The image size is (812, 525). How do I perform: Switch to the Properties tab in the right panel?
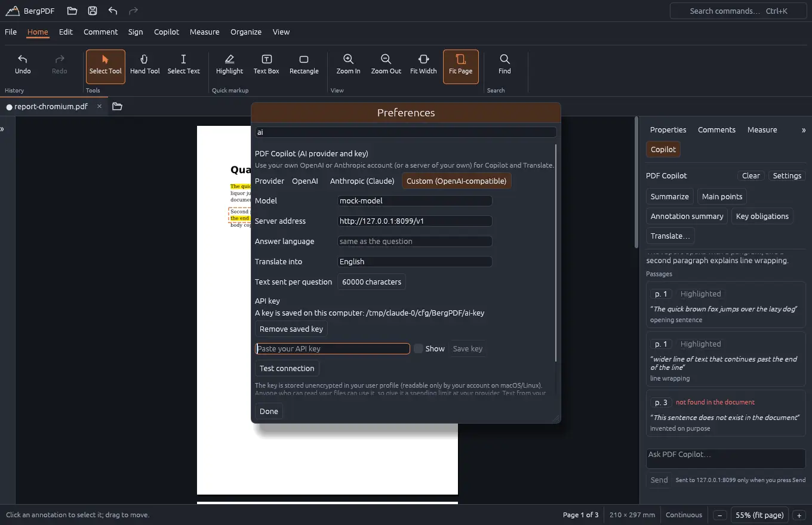pos(668,130)
